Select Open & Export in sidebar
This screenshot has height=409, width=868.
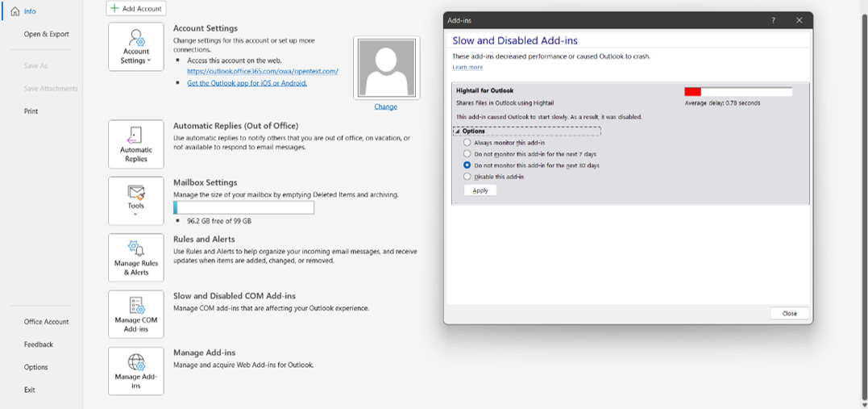pos(47,34)
